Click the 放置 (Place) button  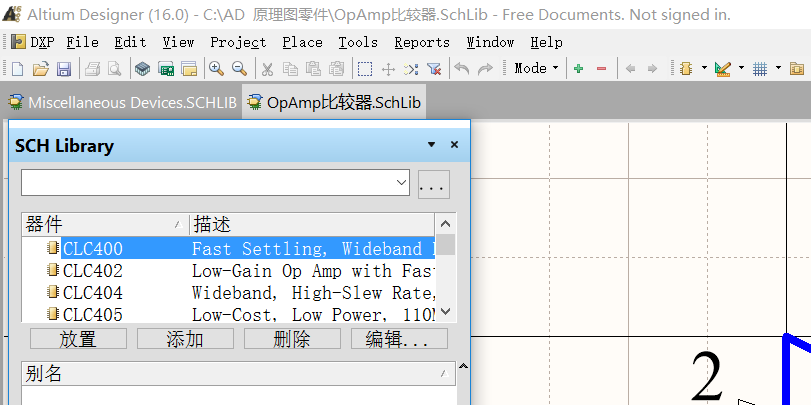point(78,339)
